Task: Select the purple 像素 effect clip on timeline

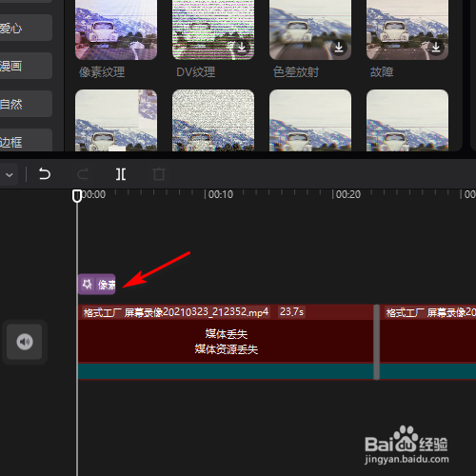Action: click(97, 285)
